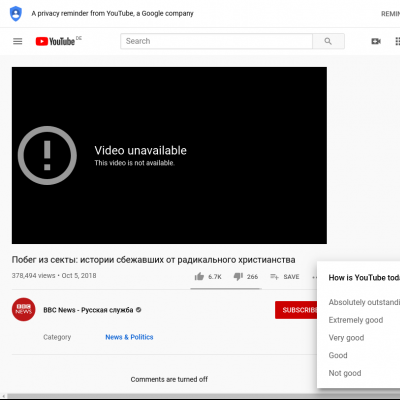Click the search magnifier button
This screenshot has height=400, width=400.
(x=328, y=41)
